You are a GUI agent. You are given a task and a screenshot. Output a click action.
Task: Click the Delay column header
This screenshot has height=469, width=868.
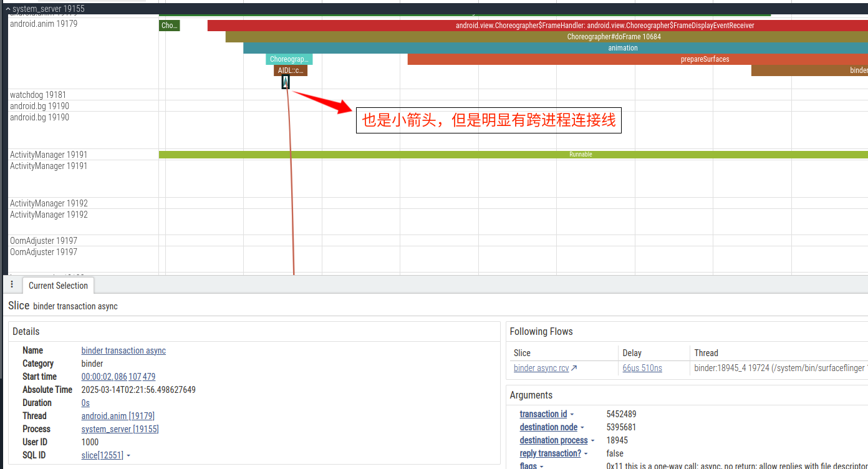click(x=632, y=353)
